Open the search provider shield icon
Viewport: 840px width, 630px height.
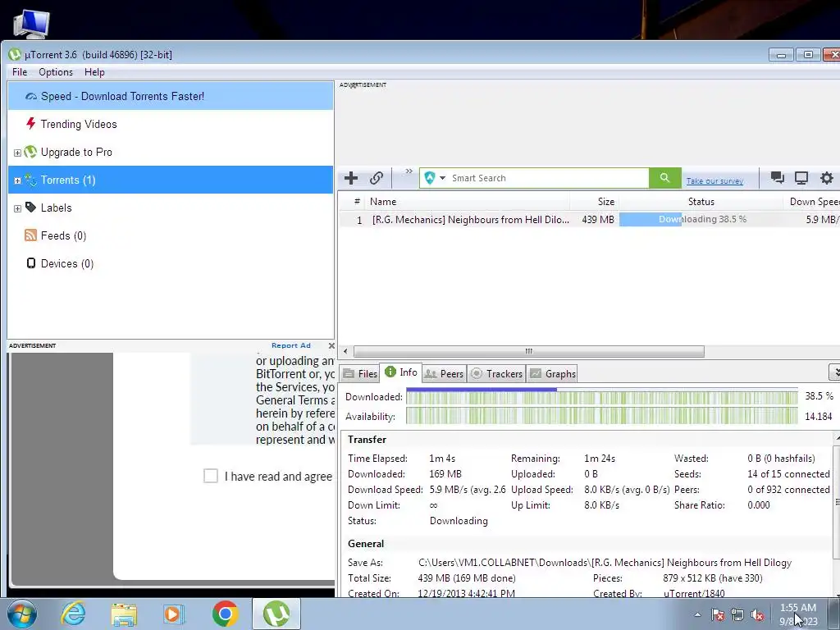(430, 178)
